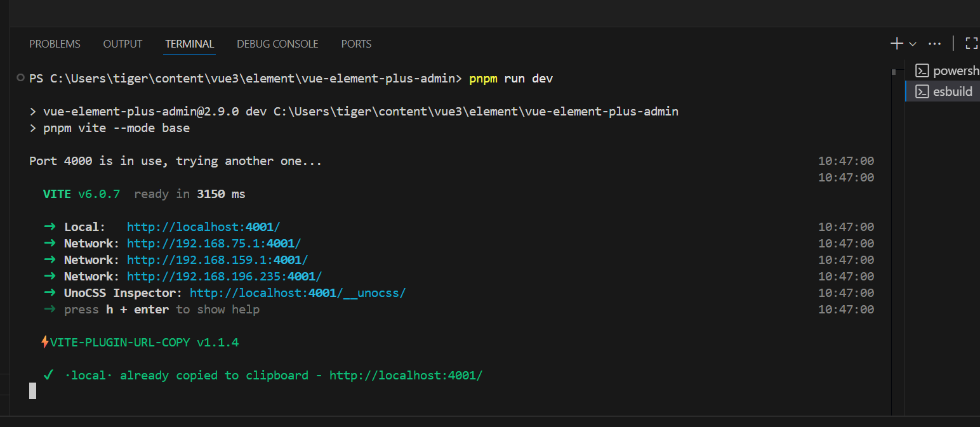
Task: Select the TERMINAL tab
Action: pos(190,44)
